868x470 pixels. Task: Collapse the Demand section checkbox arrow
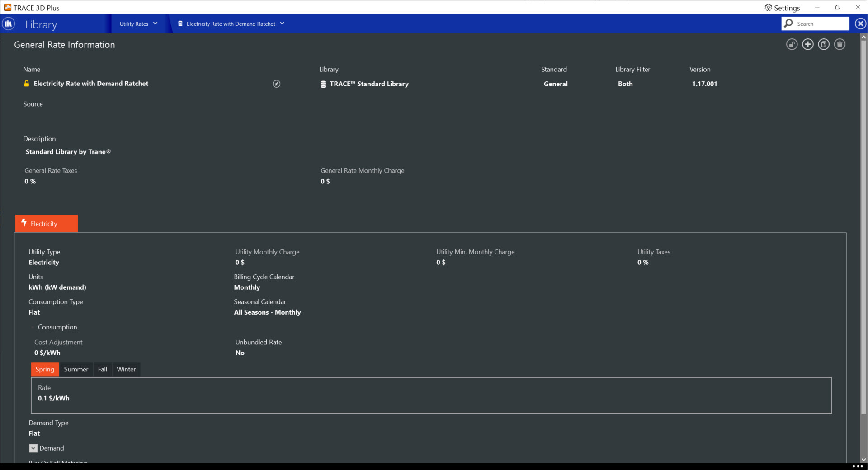[33, 448]
